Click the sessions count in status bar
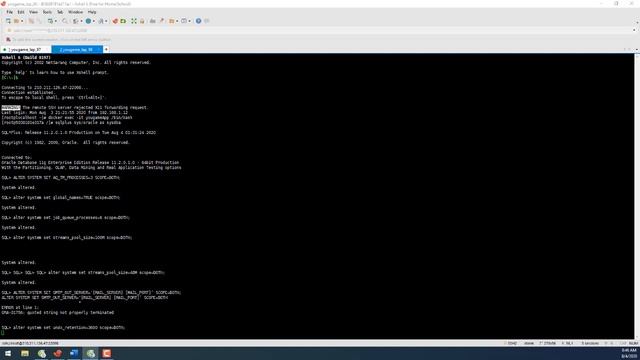 [x=590, y=344]
